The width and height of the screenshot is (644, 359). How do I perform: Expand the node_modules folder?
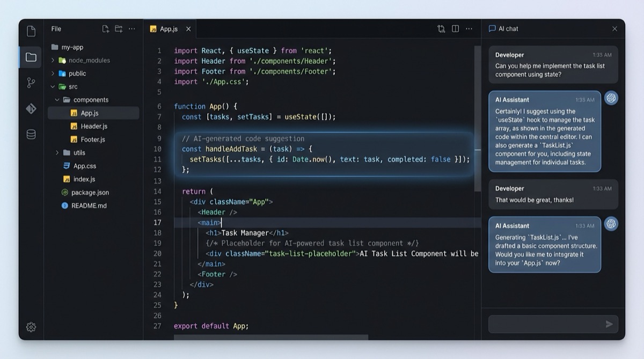coord(52,60)
